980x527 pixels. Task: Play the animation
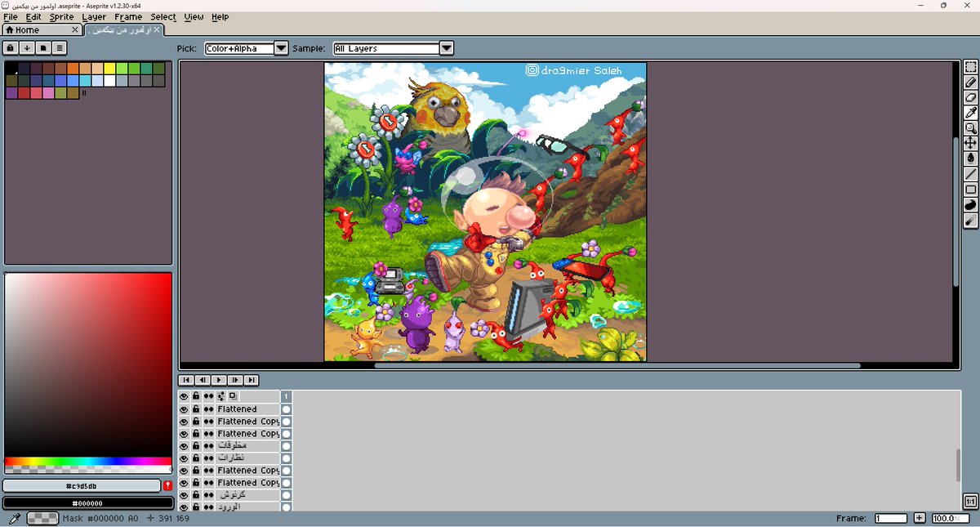(x=219, y=380)
